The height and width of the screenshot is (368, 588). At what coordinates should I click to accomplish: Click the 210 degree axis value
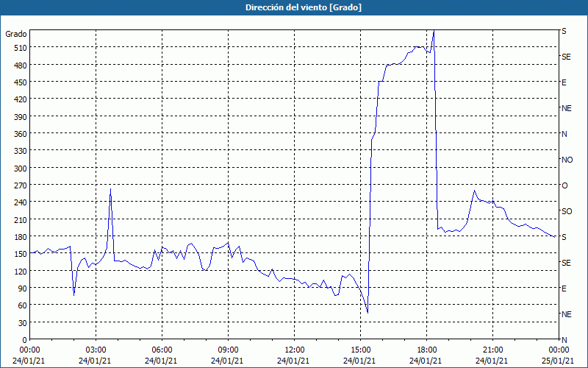21,219
